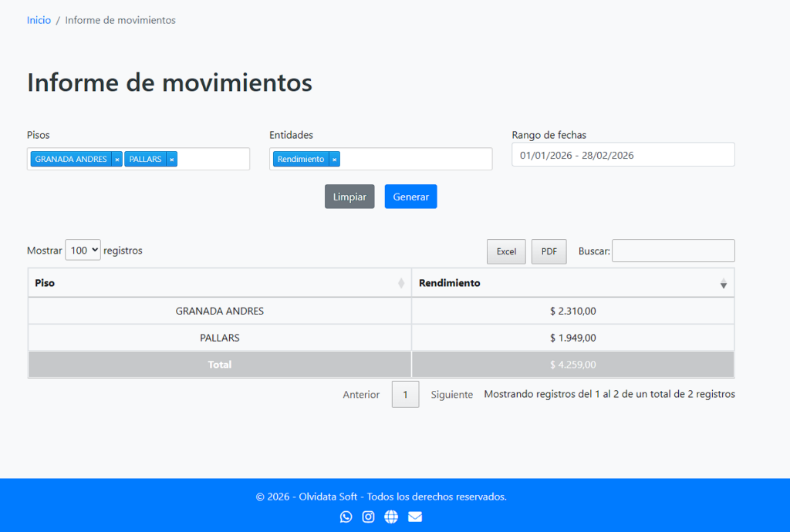Sort table by Rendimiento column

click(572, 283)
